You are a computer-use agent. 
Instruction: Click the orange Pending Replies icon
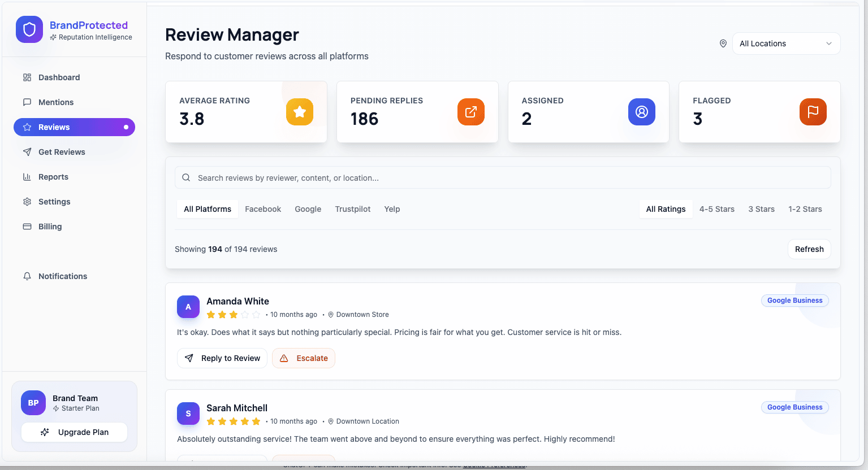[470, 112]
